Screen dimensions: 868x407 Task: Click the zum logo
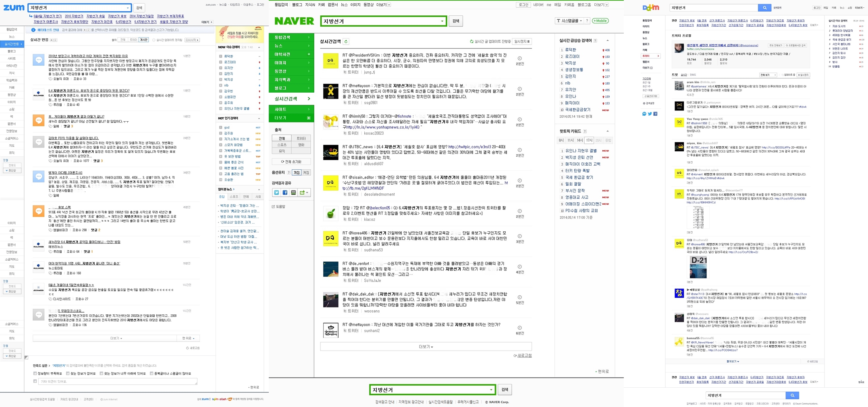pos(14,8)
